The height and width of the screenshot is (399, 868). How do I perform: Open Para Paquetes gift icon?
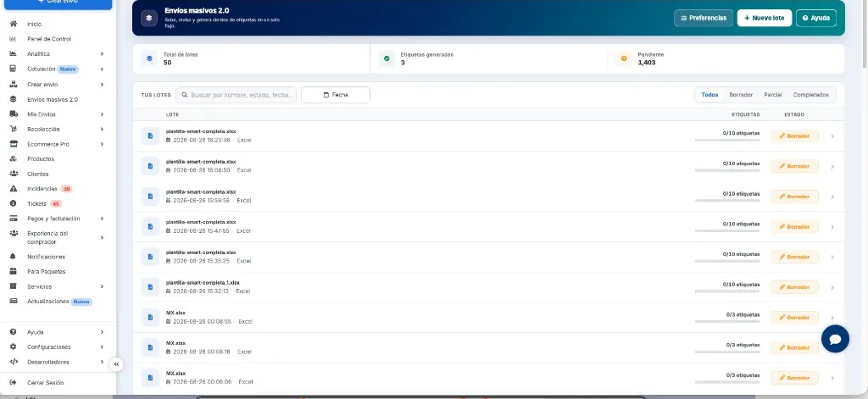(14, 272)
